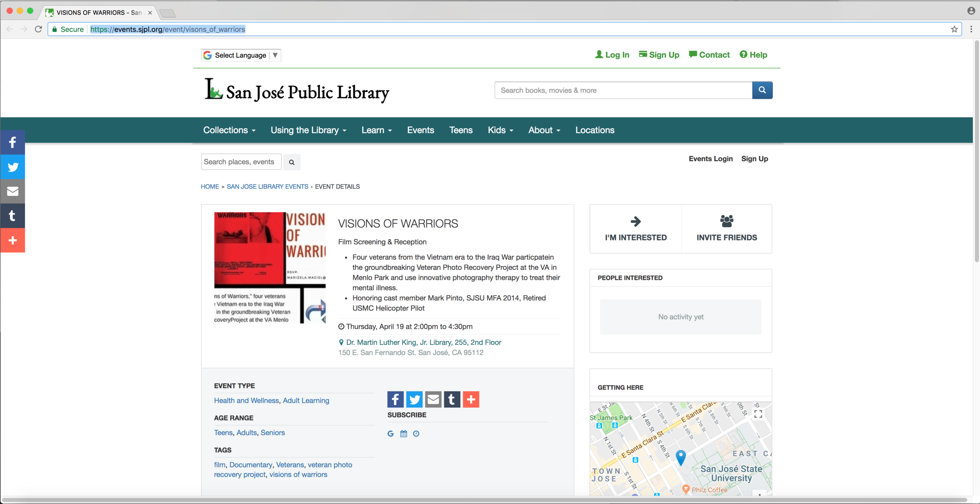980x504 pixels.
Task: Click Health and Wellness event type
Action: click(246, 401)
